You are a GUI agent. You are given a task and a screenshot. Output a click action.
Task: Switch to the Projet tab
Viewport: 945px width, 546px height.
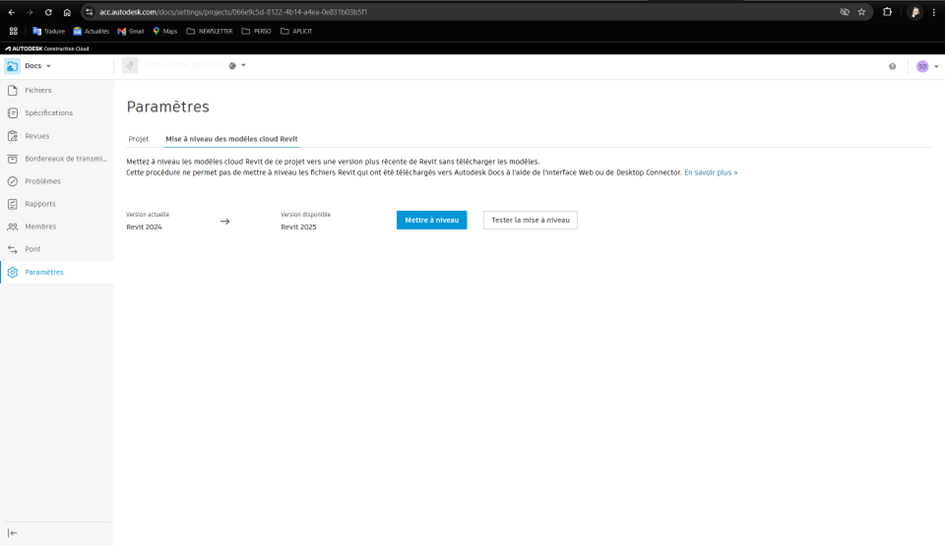tap(138, 139)
